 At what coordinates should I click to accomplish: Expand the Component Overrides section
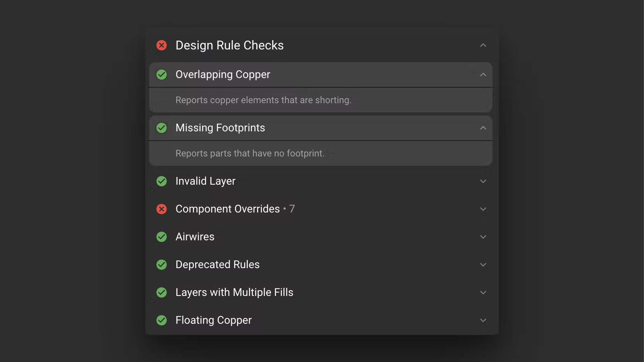(483, 209)
